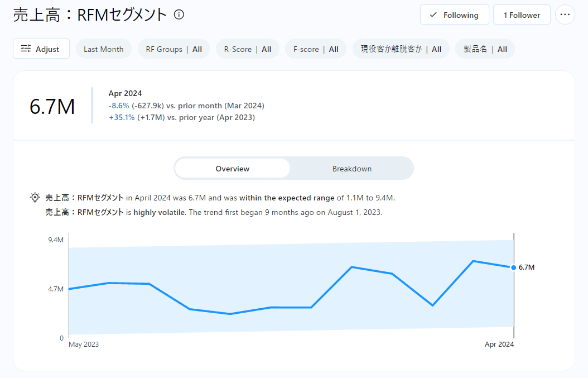Switch to the Overview tab
The height and width of the screenshot is (378, 588).
click(x=233, y=169)
